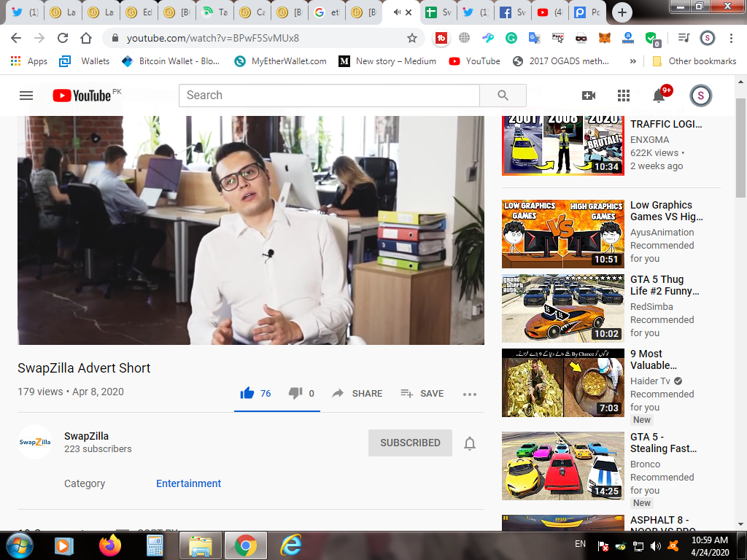The image size is (747, 560).
Task: Toggle the SUBSCRIBED button
Action: (410, 443)
